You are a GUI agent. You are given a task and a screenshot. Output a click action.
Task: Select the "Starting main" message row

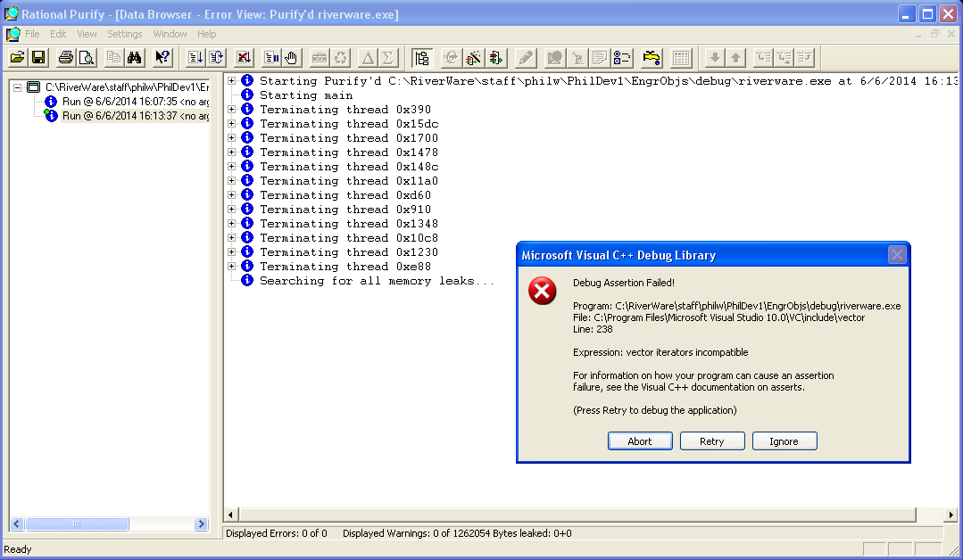point(306,95)
